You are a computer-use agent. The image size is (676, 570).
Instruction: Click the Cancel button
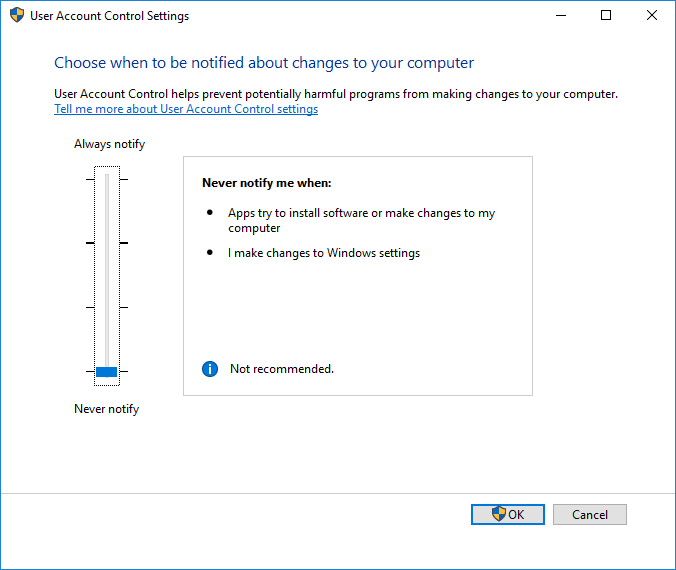(x=589, y=514)
